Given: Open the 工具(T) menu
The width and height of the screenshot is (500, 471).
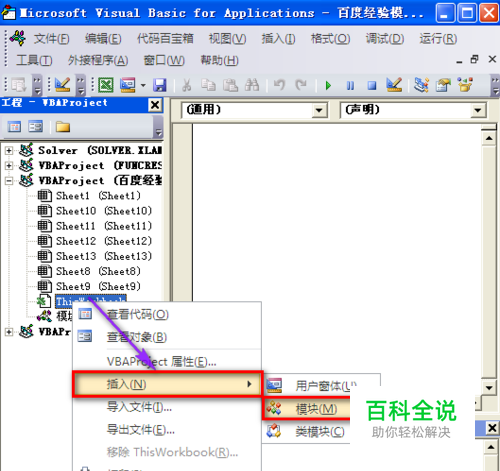Looking at the screenshot, I should (34, 60).
